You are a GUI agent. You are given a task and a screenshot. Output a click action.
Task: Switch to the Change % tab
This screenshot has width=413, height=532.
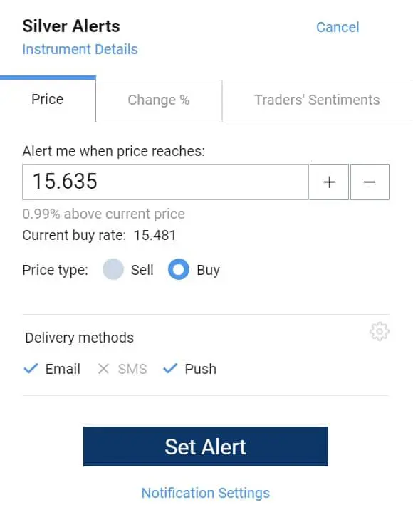(159, 100)
